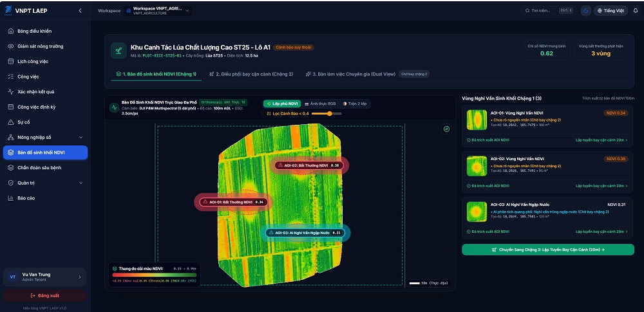Screen dimensions: 644x312
Task: Expand the Quản trị menu
Action: pos(45,183)
